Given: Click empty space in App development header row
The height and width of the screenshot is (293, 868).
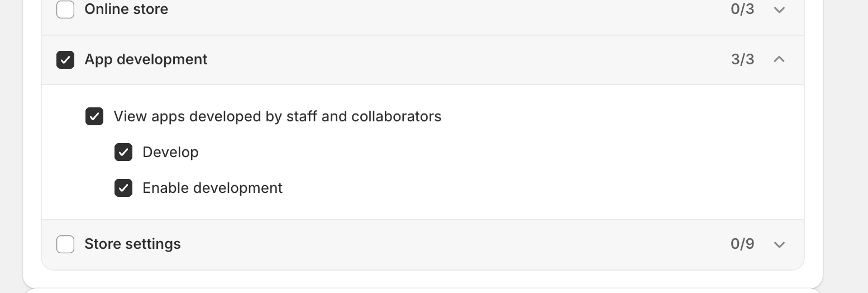Looking at the screenshot, I should 447,59.
